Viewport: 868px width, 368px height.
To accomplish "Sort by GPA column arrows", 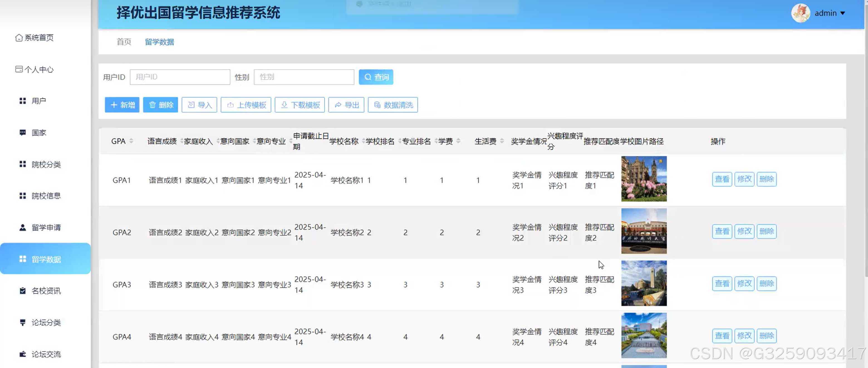I will [131, 141].
